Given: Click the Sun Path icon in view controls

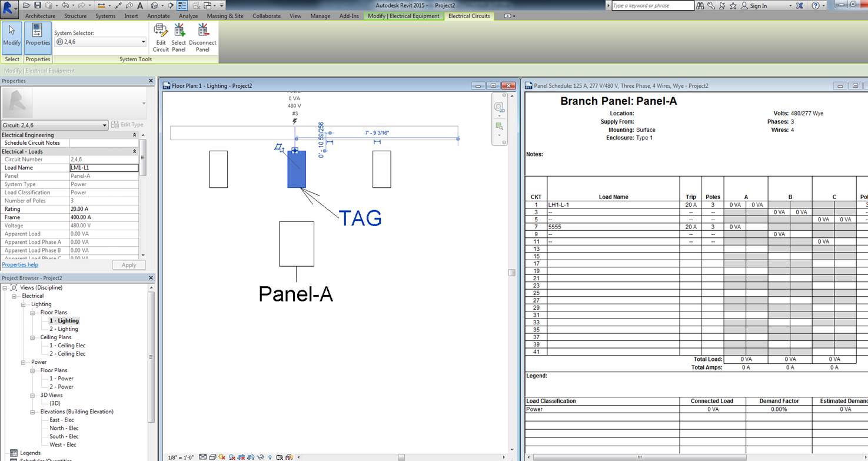Looking at the screenshot, I should pyautogui.click(x=222, y=457).
